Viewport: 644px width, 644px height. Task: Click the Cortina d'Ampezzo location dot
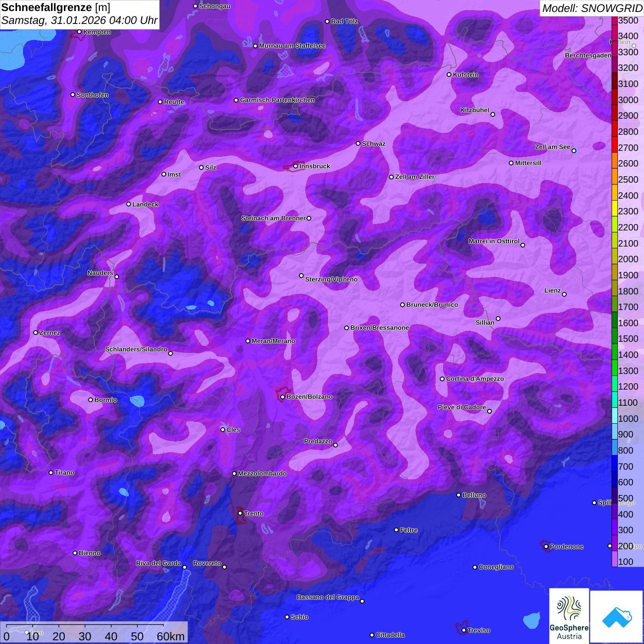[x=442, y=379]
